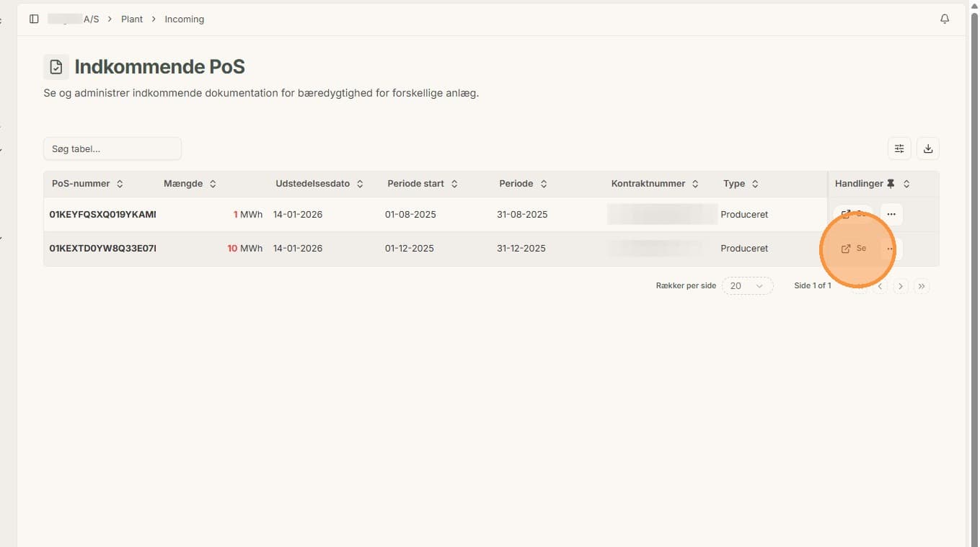
Task: Click the PoS-nummer column header
Action: [81, 184]
